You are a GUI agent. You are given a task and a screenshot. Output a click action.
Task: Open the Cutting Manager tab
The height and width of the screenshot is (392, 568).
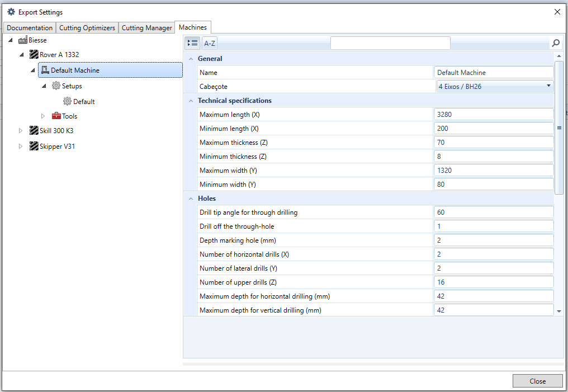click(x=146, y=27)
